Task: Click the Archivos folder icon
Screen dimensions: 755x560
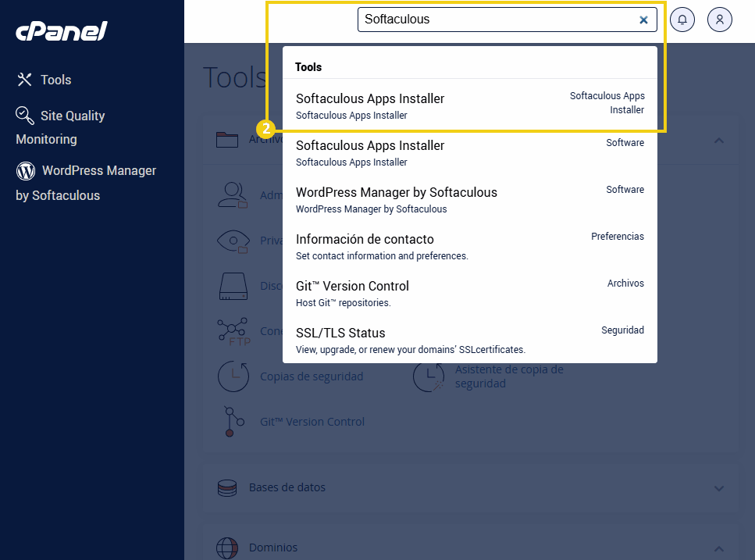Action: (226, 140)
